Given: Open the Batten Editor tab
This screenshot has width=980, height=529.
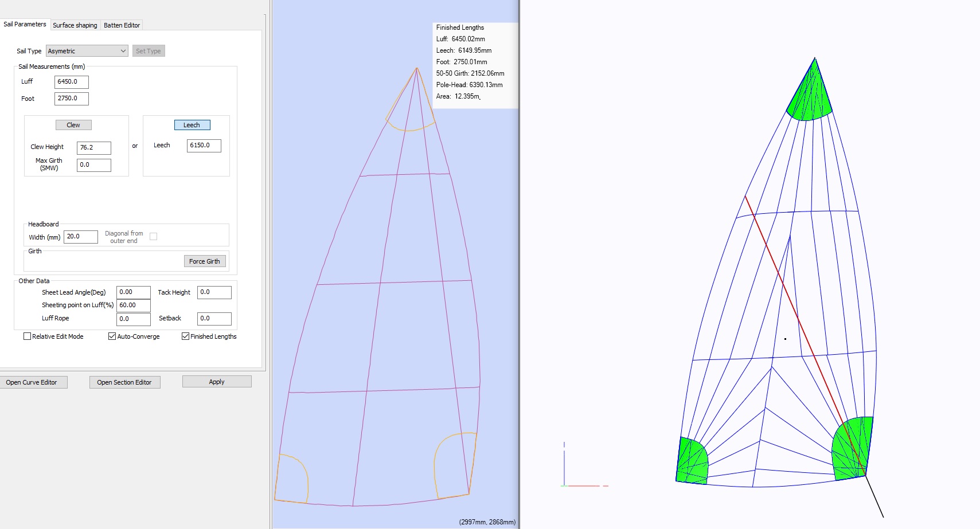Looking at the screenshot, I should [x=122, y=25].
